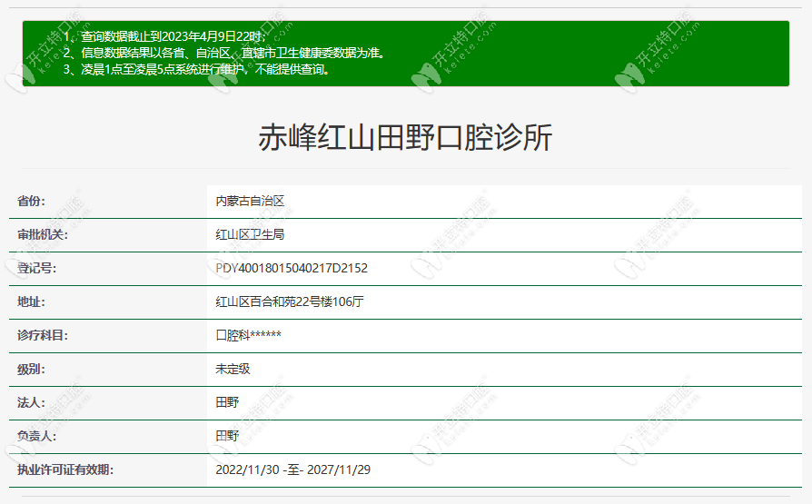Click the 执业许可证有效期 label
The width and height of the screenshot is (812, 504).
coord(65,469)
